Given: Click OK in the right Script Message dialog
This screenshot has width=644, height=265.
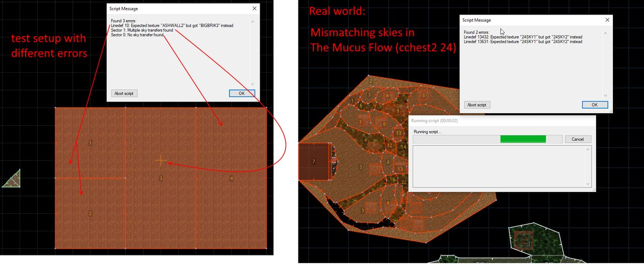Looking at the screenshot, I should 595,105.
